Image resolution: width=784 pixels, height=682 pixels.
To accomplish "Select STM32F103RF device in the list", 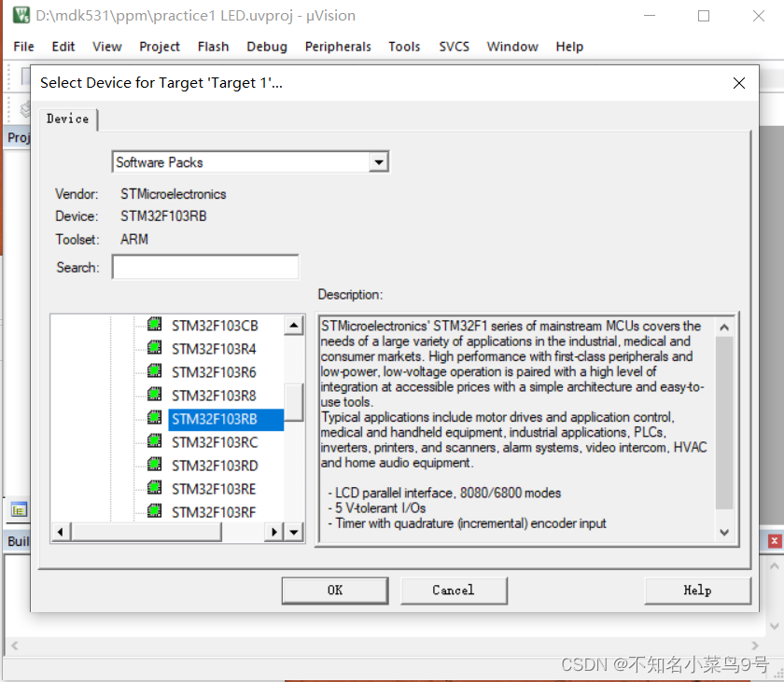I will (214, 512).
